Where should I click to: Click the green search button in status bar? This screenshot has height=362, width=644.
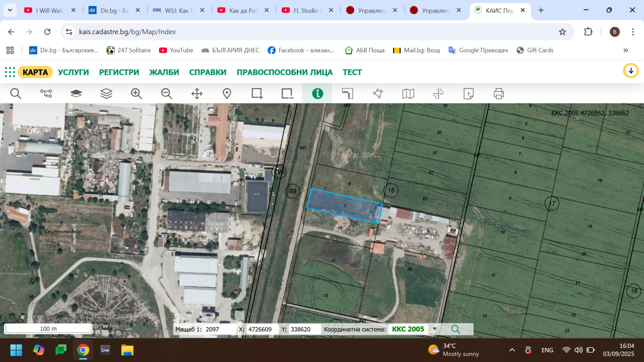[x=456, y=329]
